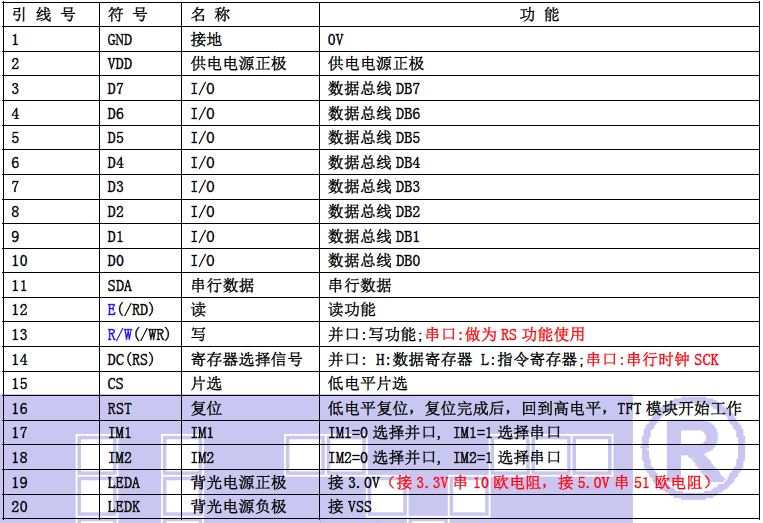The height and width of the screenshot is (523, 763).
Task: Click the 功能 column header
Action: click(539, 14)
